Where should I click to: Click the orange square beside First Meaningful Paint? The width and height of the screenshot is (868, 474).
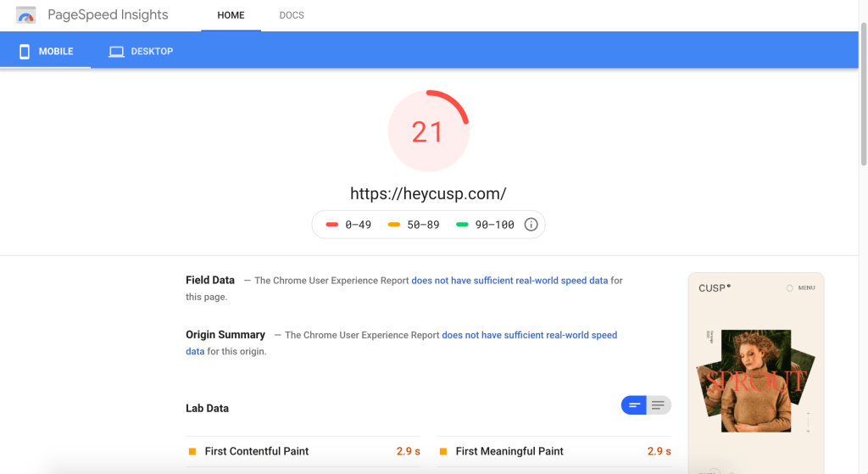[x=443, y=451]
